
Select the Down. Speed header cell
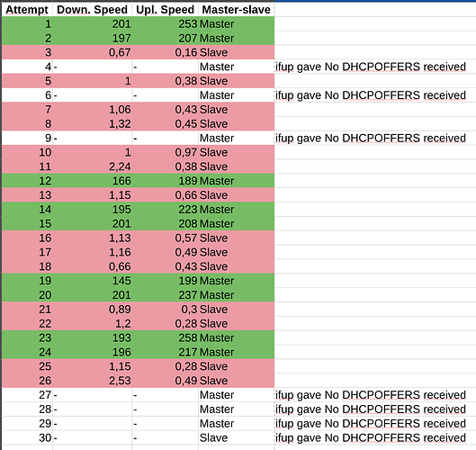pos(93,10)
